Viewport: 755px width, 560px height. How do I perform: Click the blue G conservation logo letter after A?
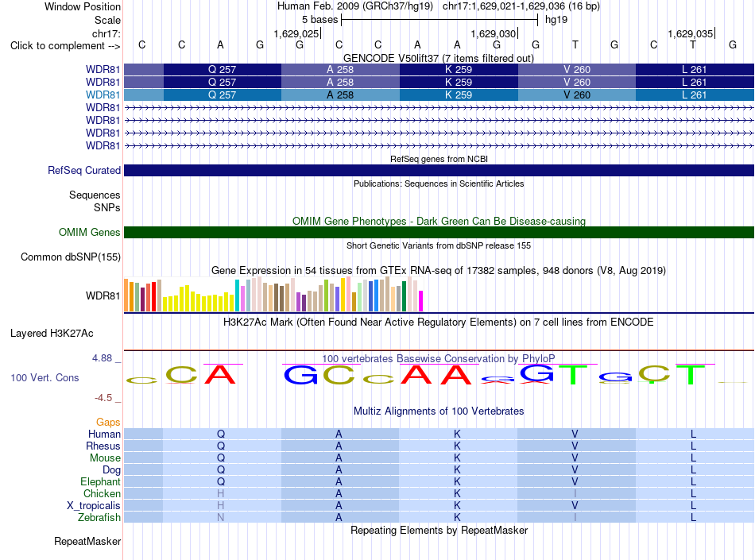(x=300, y=375)
